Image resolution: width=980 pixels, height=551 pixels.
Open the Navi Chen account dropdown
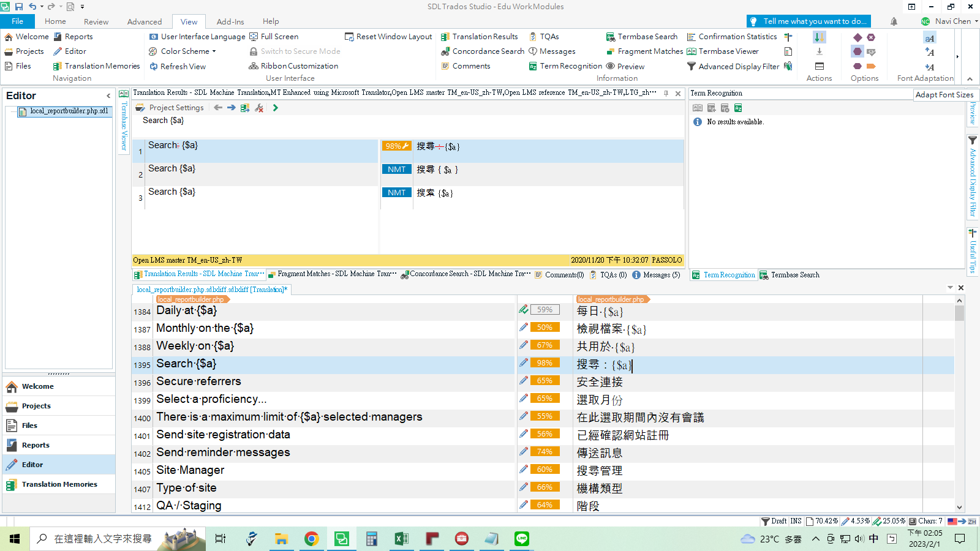pos(949,21)
